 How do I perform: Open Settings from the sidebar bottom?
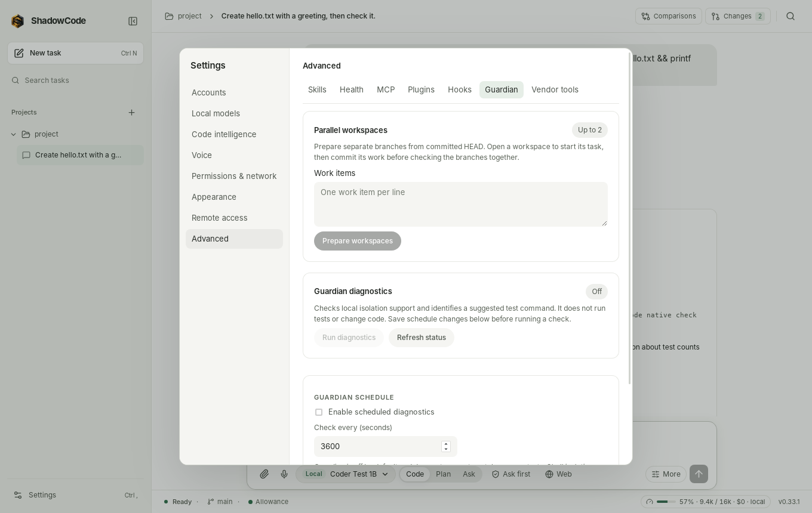pos(75,495)
